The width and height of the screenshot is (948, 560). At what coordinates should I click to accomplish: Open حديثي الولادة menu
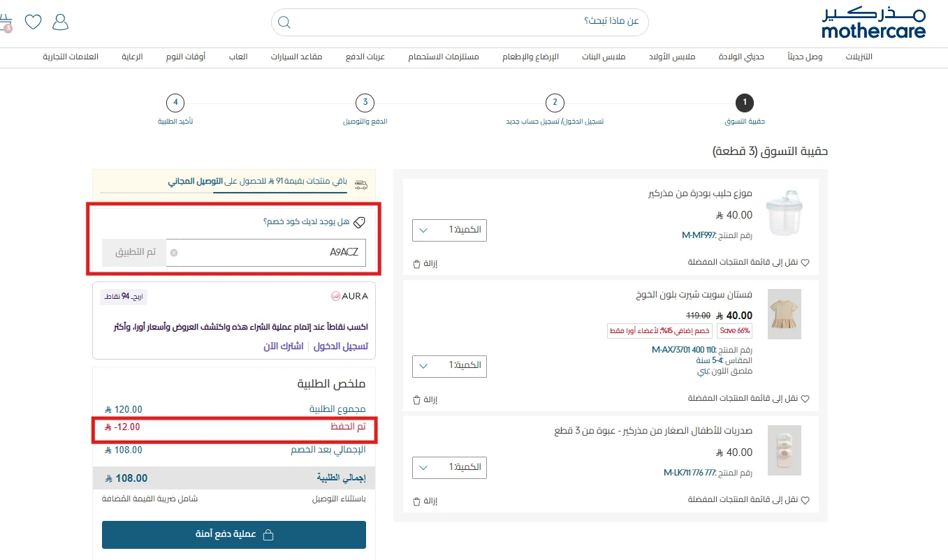(742, 57)
